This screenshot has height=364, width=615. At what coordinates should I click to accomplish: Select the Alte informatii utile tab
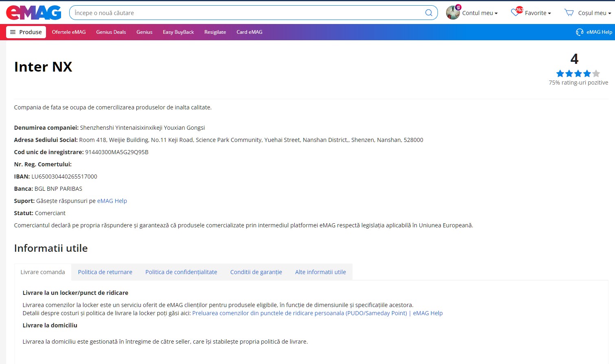point(320,272)
